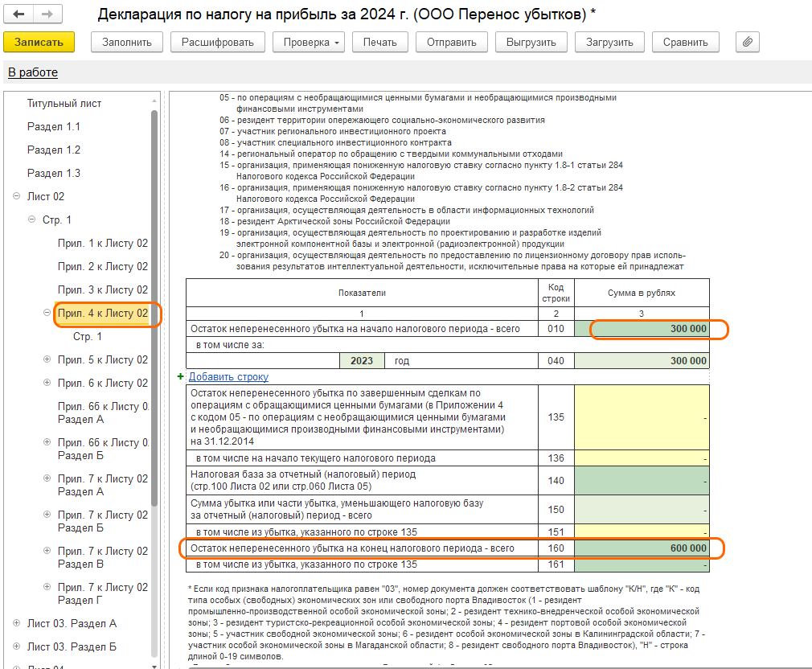Click the line 160 amount cell 600 000
The image size is (812, 669).
click(642, 548)
